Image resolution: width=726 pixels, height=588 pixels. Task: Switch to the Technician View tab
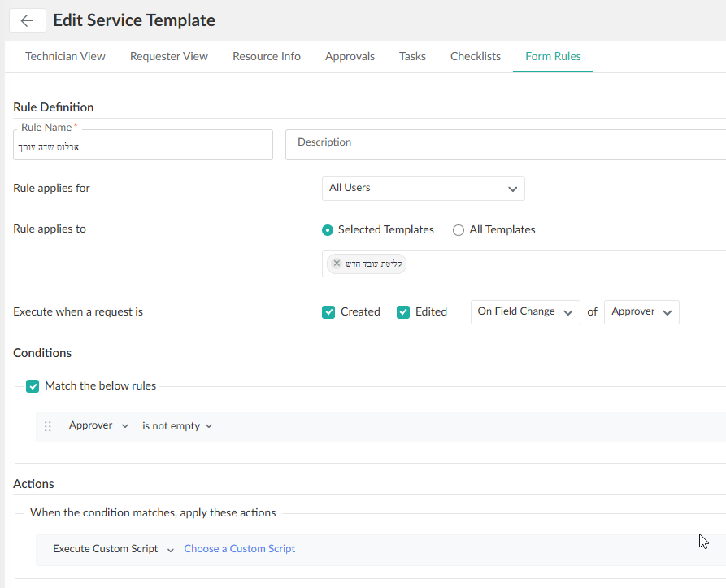tap(65, 57)
